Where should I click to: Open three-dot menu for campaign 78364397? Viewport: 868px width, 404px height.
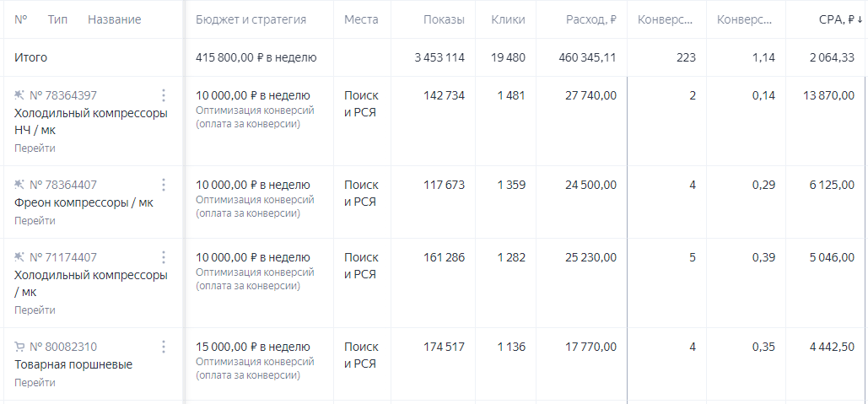164,95
